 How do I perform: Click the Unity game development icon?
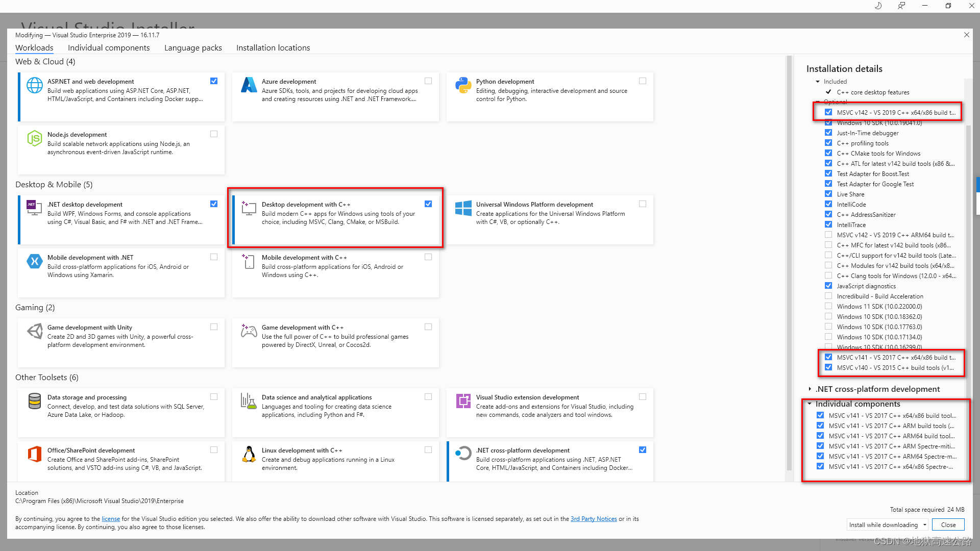pyautogui.click(x=34, y=331)
